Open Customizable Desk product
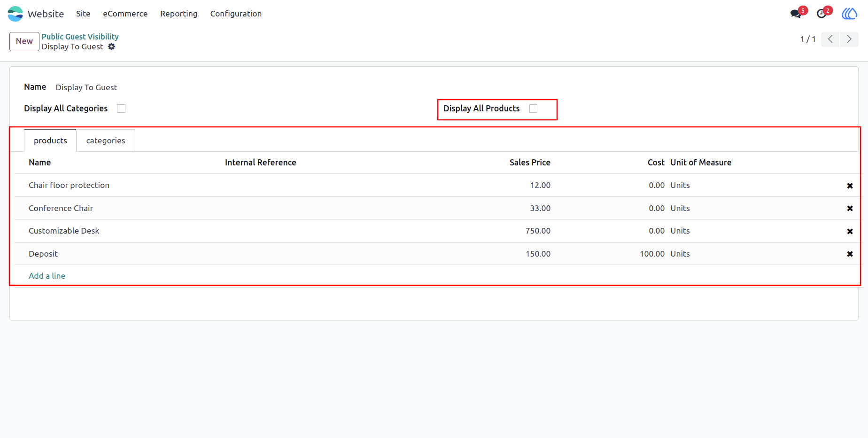868x438 pixels. [64, 231]
